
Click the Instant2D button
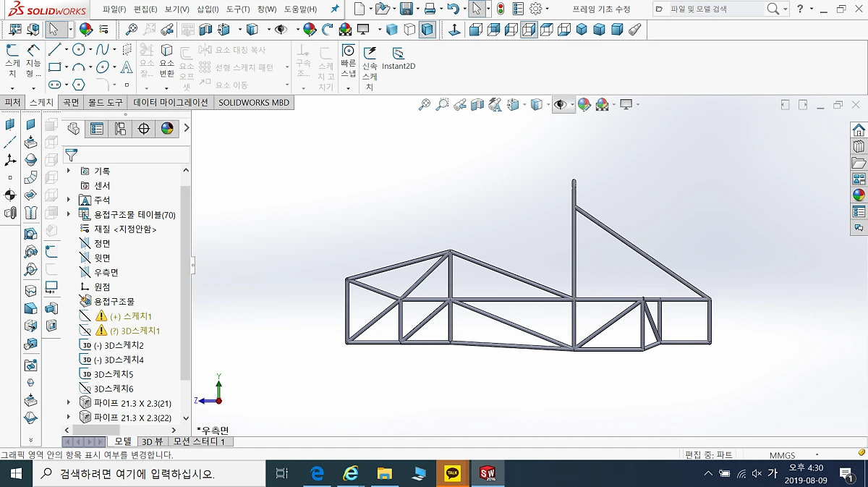point(398,59)
